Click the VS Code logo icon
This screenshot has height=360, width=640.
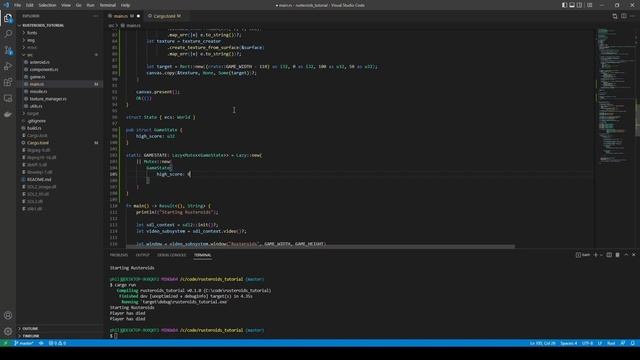[6, 5]
